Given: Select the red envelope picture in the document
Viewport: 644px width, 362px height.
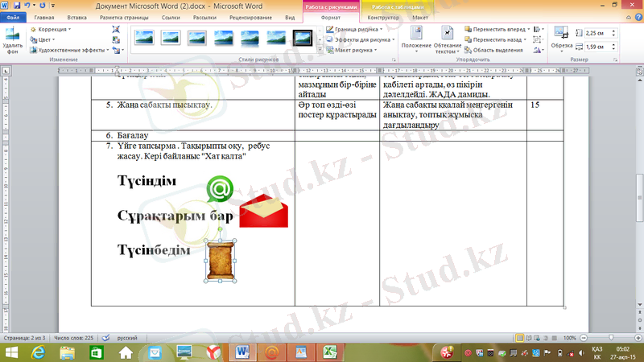Looking at the screenshot, I should (263, 211).
